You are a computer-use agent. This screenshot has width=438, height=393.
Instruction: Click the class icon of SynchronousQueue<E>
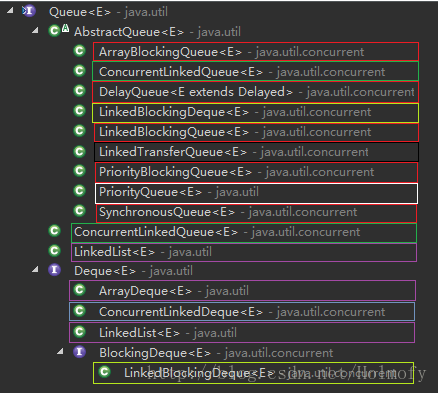click(x=79, y=211)
